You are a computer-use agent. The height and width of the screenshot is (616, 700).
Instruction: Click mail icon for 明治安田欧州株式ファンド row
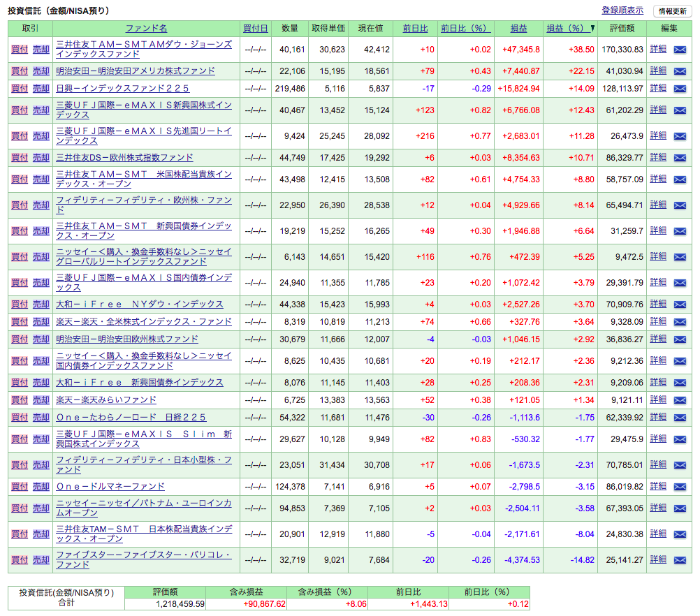coord(680,339)
